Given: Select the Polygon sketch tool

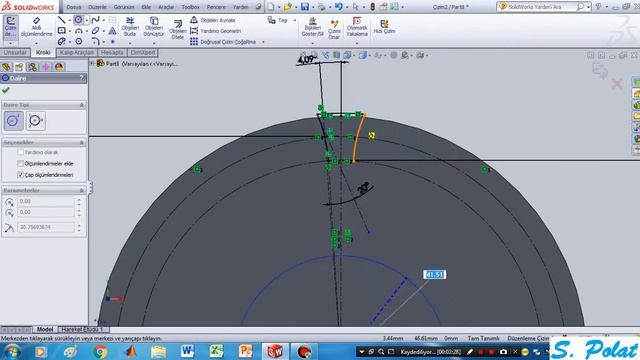Looking at the screenshot, I should pos(78,41).
